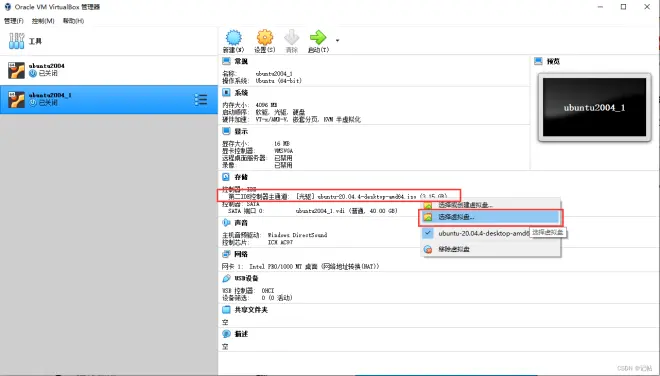Click the ubuntu2004_1 VM OS icon
Screen dimensions: 660x376
tap(16, 100)
